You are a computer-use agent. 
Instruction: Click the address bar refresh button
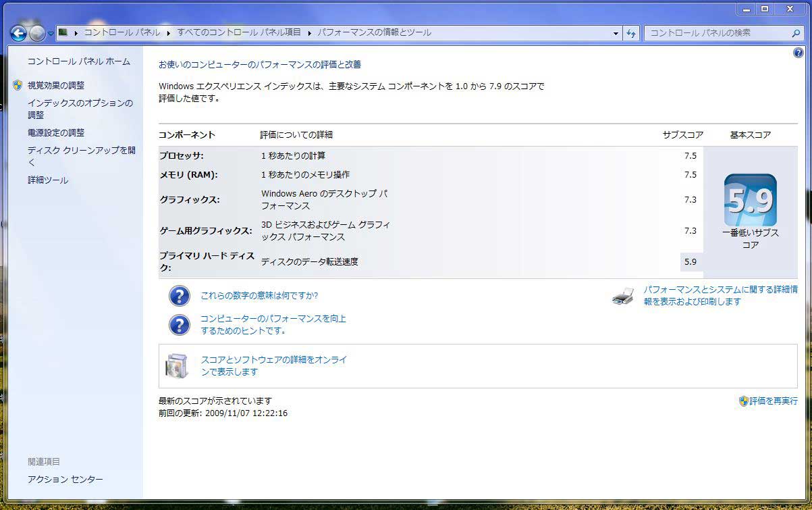pyautogui.click(x=631, y=33)
